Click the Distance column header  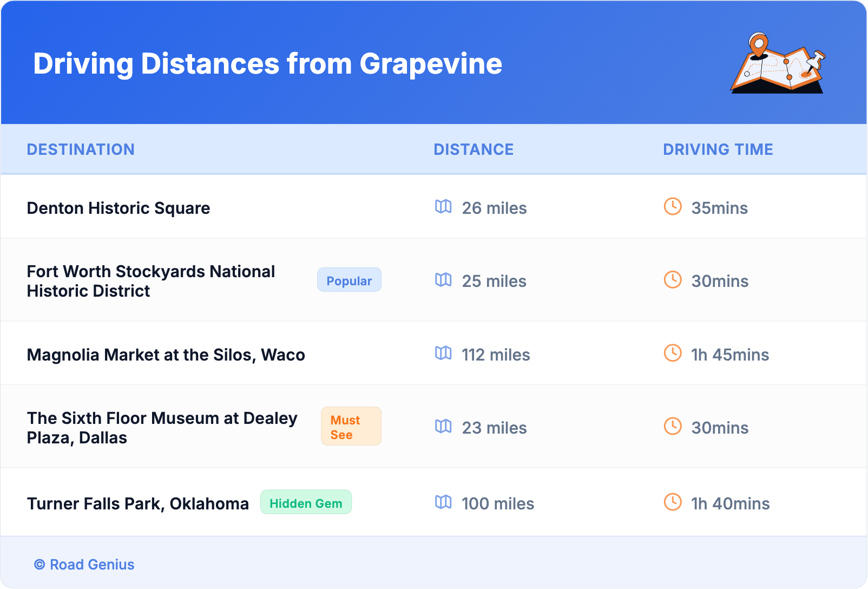tap(474, 149)
